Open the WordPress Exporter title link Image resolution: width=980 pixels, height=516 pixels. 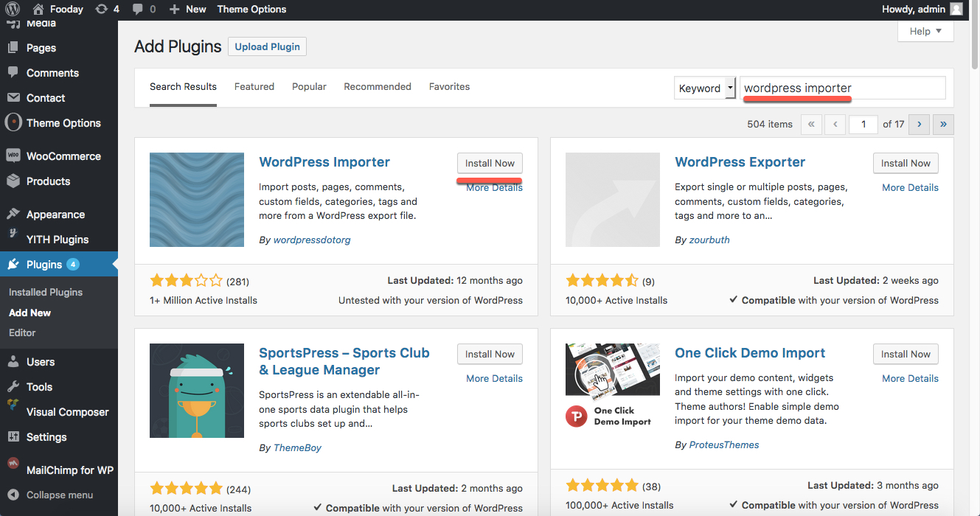click(x=740, y=162)
